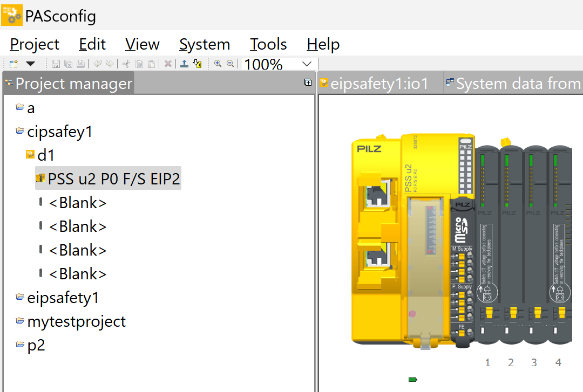
Task: Select project folder 'a' in tree
Action: point(31,108)
